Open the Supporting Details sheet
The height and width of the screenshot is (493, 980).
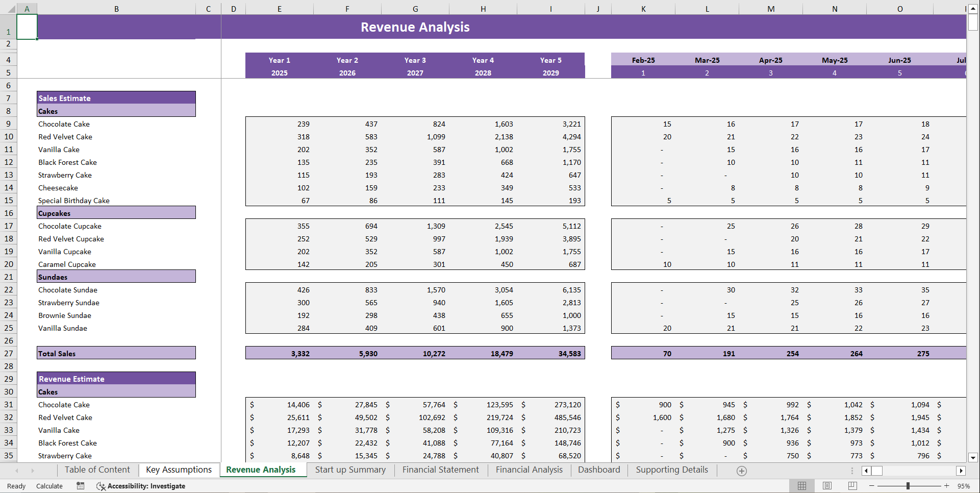(671, 470)
